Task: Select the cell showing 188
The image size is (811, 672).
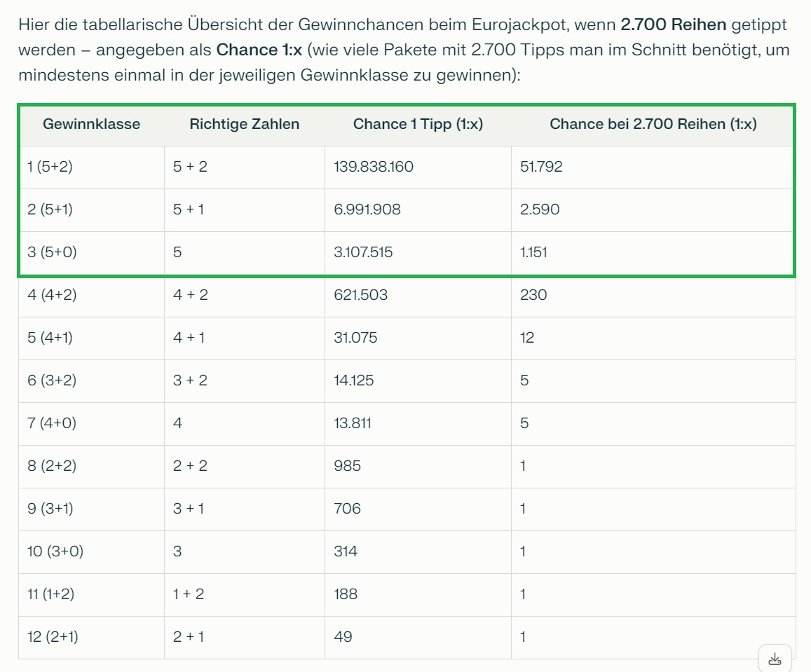Action: [x=346, y=594]
